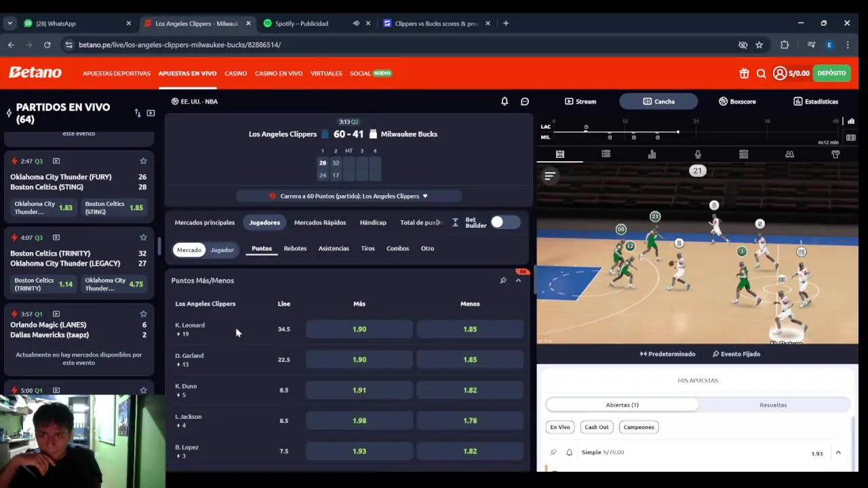
Task: Select Abiertas (1) bets toggle
Action: (622, 405)
